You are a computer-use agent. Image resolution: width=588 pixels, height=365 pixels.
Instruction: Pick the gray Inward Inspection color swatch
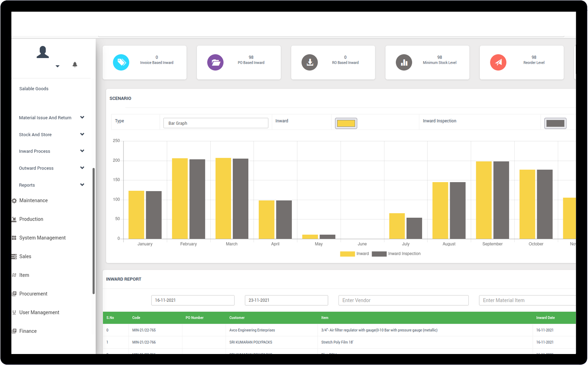coord(555,123)
